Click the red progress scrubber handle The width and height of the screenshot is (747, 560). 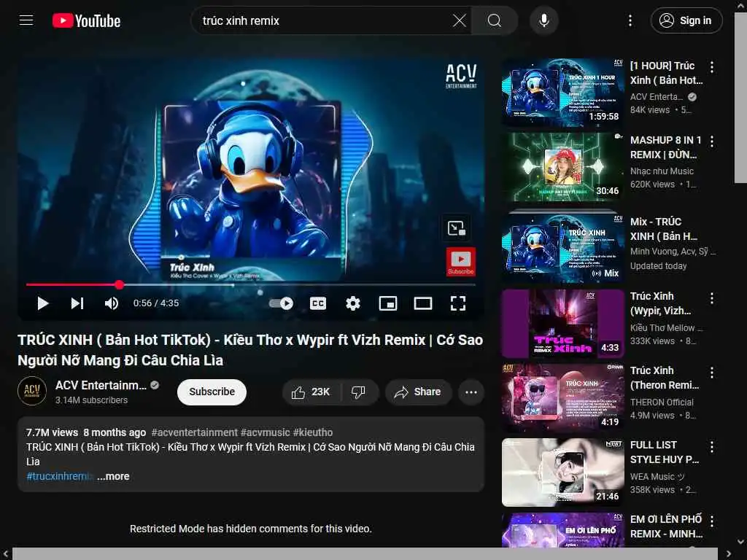(119, 285)
